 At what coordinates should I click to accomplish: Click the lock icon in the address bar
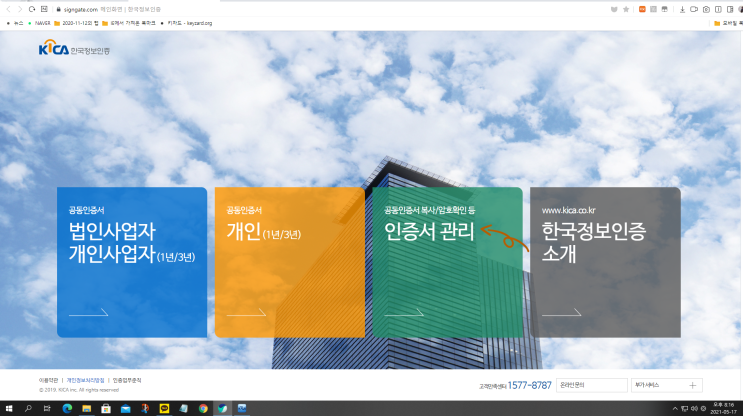[x=58, y=9]
